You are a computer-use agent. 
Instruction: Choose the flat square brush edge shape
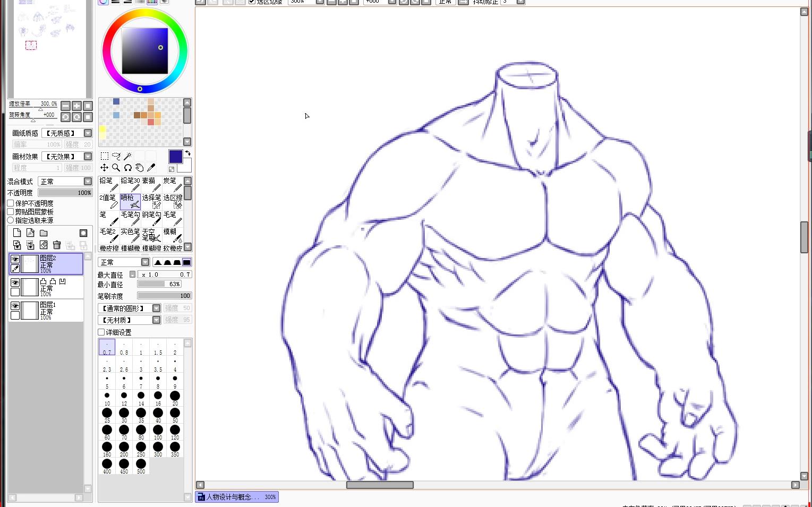click(x=187, y=262)
